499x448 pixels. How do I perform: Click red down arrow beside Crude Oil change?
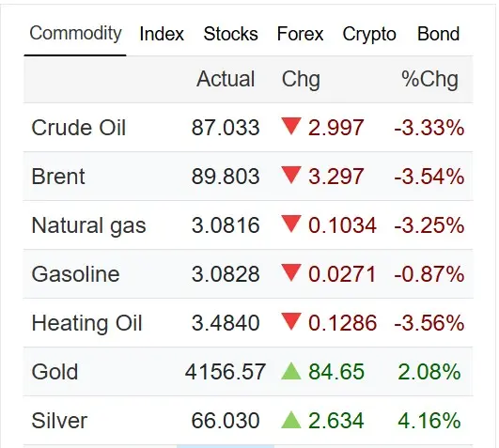click(x=291, y=126)
